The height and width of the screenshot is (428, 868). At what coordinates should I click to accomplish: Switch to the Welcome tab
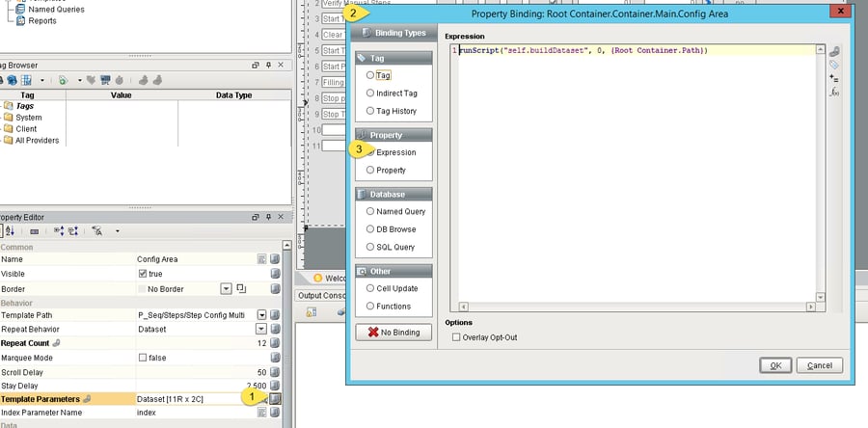(330, 278)
